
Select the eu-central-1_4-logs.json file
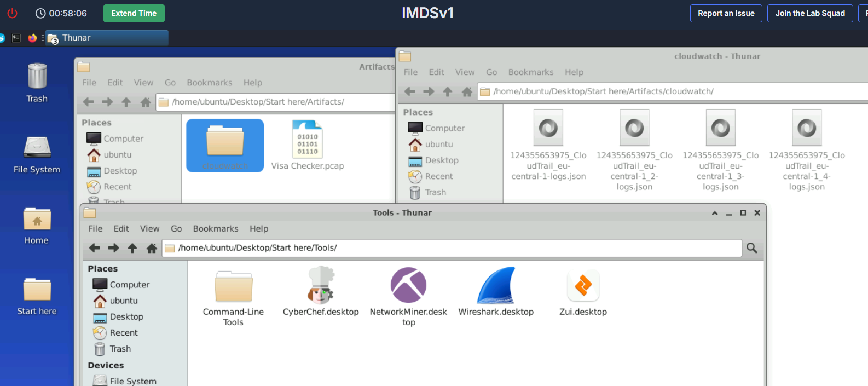pos(807,150)
